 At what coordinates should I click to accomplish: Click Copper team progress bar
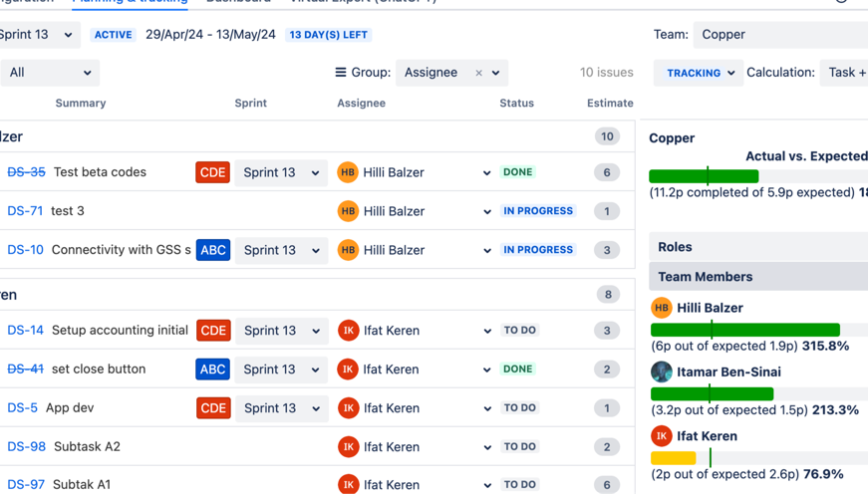tap(758, 176)
